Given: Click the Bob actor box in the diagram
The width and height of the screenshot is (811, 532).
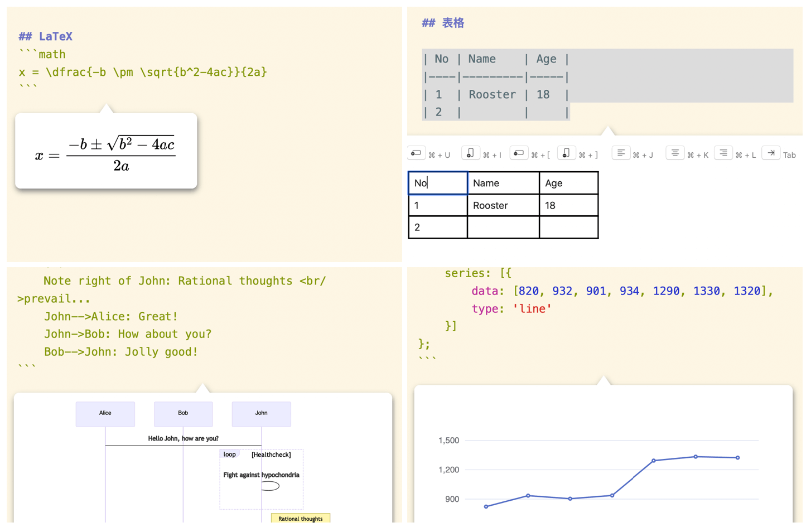Looking at the screenshot, I should click(183, 414).
